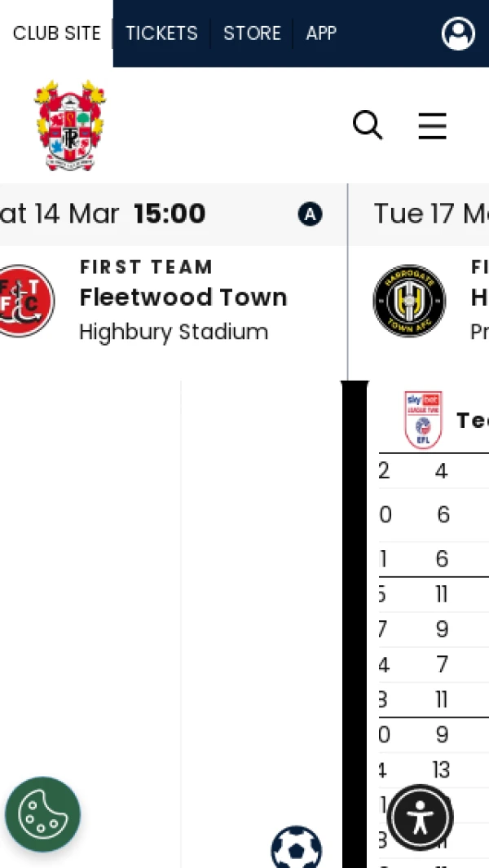
Task: Click the 15:00 kick-off time
Action: click(x=170, y=214)
